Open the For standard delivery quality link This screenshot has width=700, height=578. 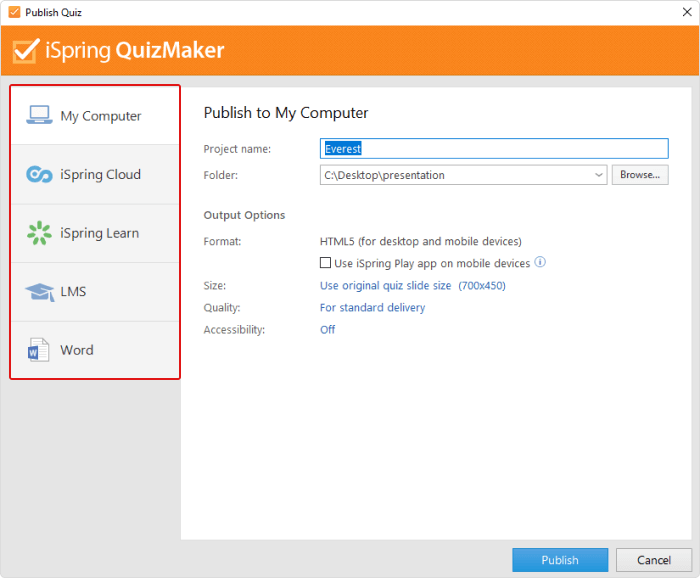(372, 308)
